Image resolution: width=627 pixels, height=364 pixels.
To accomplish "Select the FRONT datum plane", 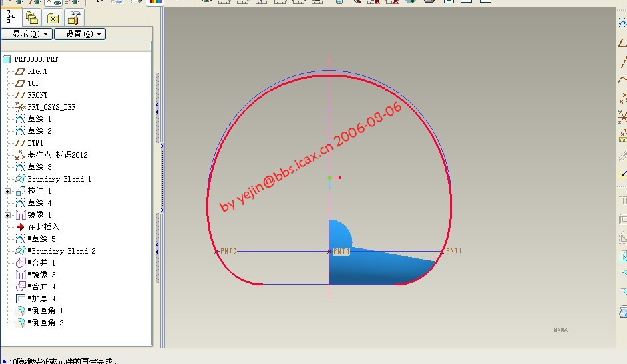I will pos(31,95).
